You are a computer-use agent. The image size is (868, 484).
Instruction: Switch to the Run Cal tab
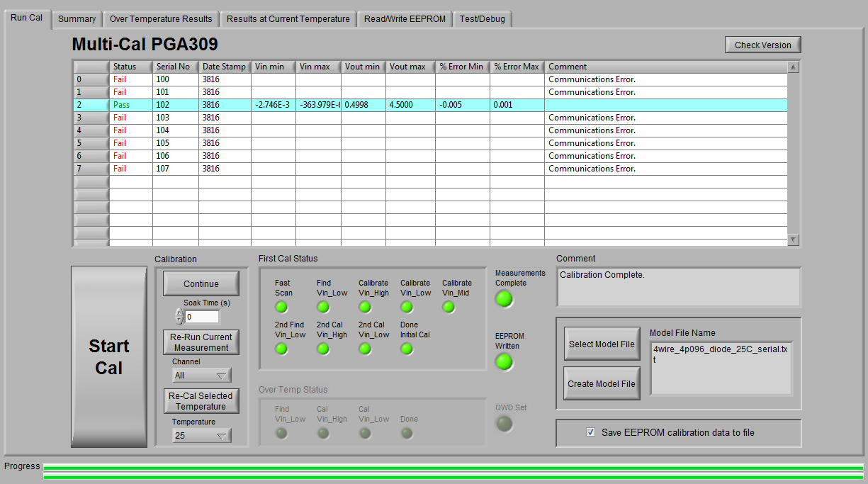[26, 18]
